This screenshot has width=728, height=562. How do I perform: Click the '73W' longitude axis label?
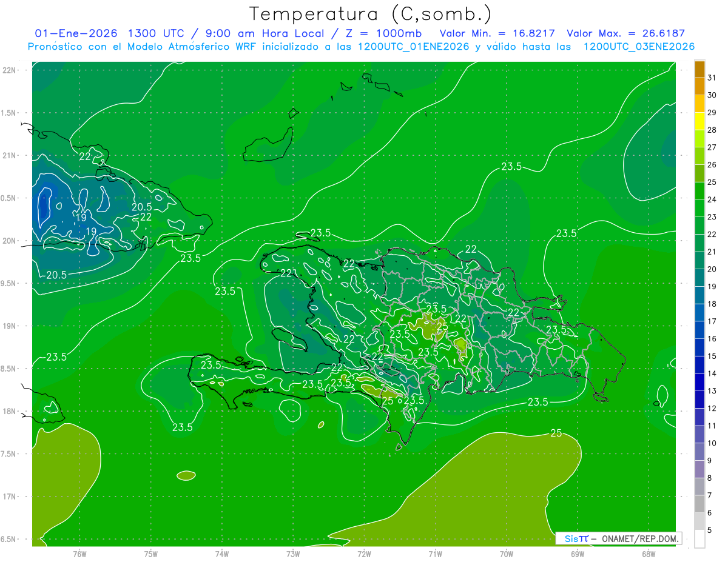pyautogui.click(x=293, y=554)
